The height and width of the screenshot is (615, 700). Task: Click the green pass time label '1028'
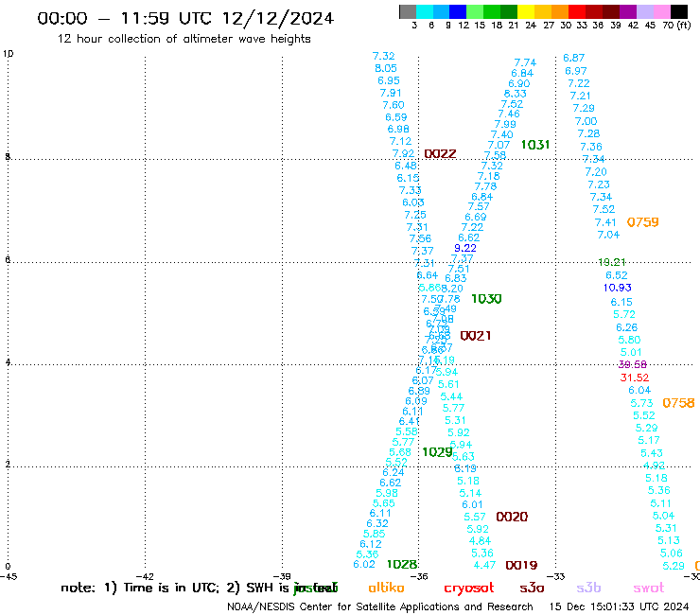(x=402, y=565)
